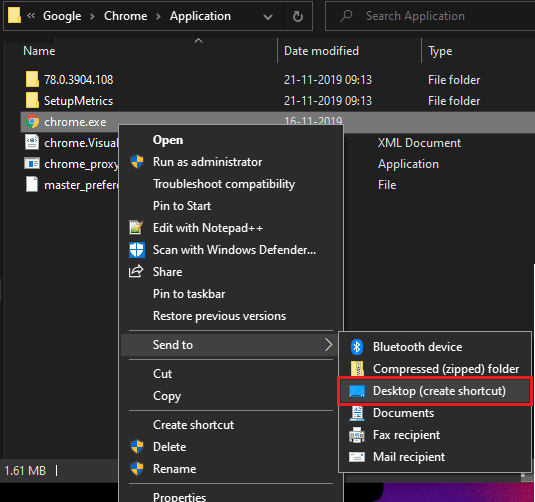This screenshot has width=535, height=502.
Task: Choose Scan with Windows Defender
Action: coord(234,250)
